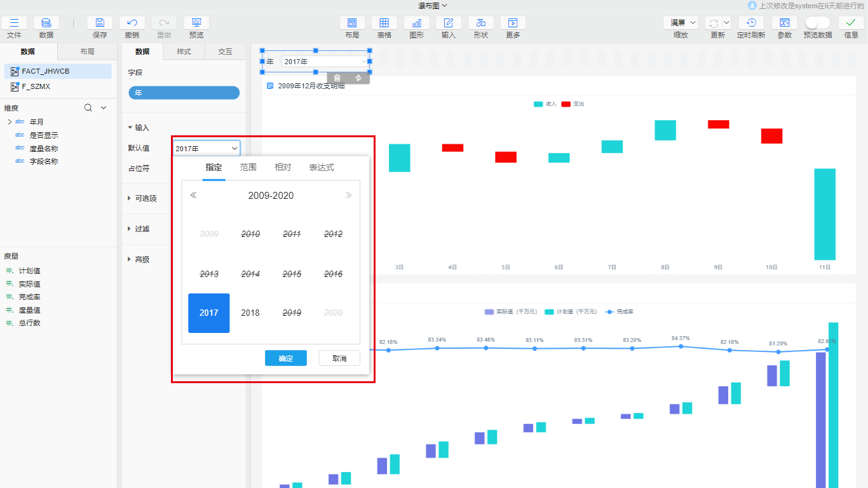Click the 保存 (Save) toolbar icon
The image size is (868, 488).
[100, 23]
